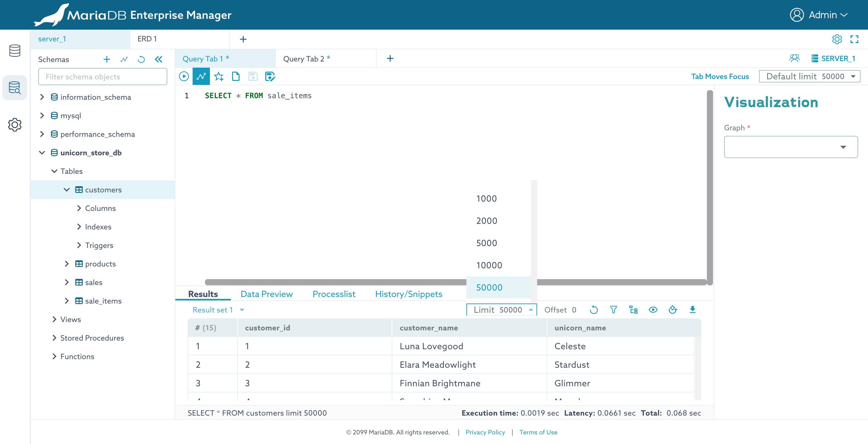The image size is (868, 444).
Task: Click the filter funnel icon in results
Action: coord(614,309)
